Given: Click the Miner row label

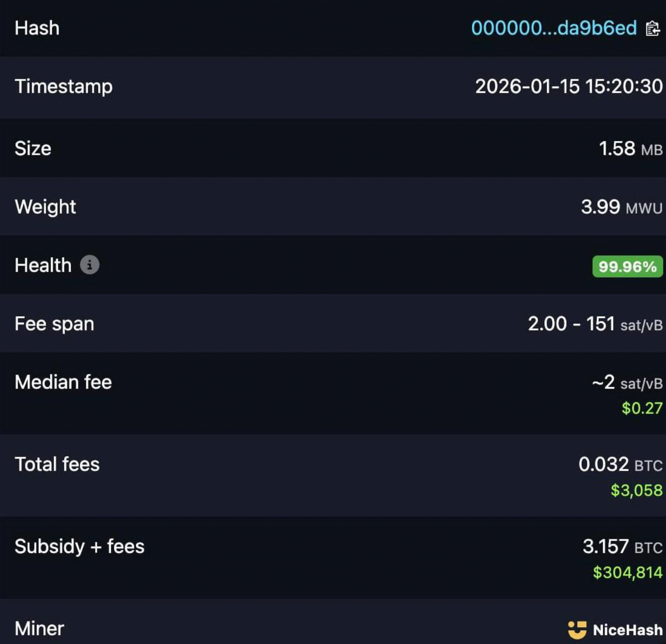Looking at the screenshot, I should click(x=39, y=629).
